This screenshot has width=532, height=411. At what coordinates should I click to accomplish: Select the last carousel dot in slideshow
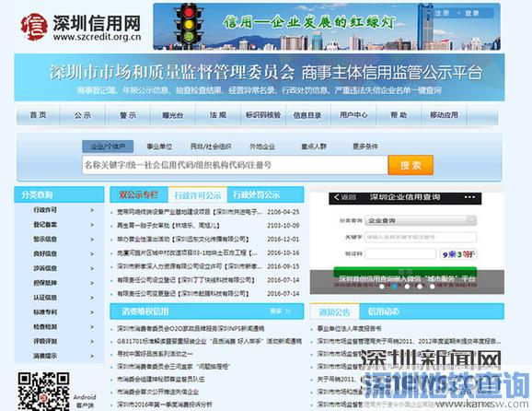click(x=433, y=287)
